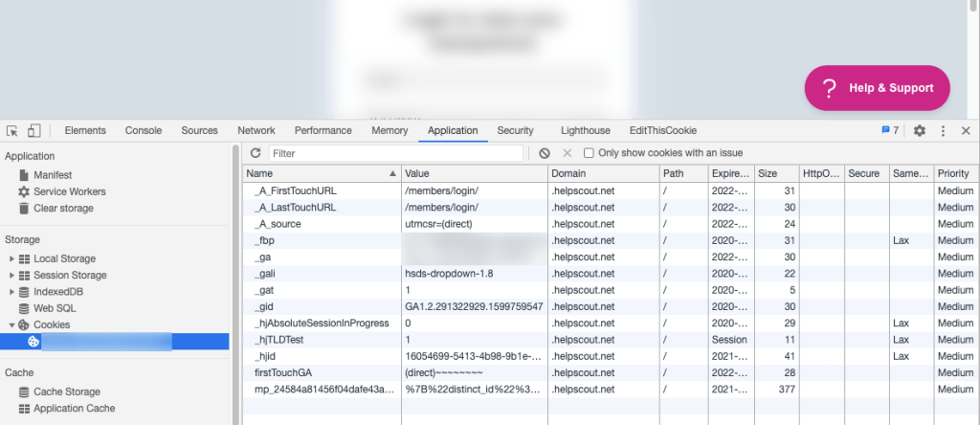Screen dimensions: 980x425
Task: Expand the IndexedDB tree node
Action: pyautogui.click(x=11, y=292)
